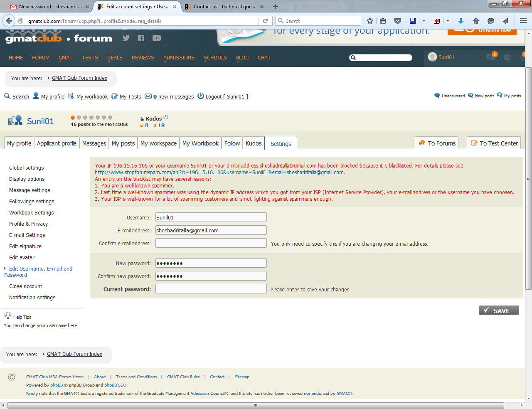Click the graduation cap icon in header
Image resolution: width=532 pixels, height=409 pixels.
tap(507, 58)
